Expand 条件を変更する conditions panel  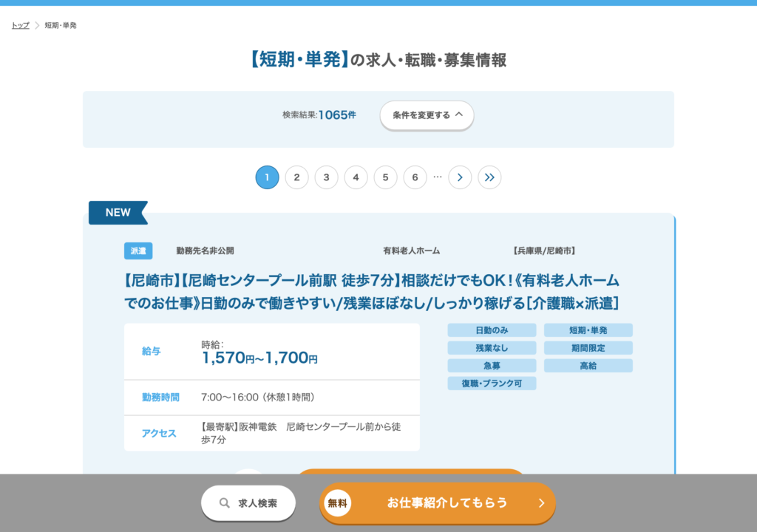point(427,115)
